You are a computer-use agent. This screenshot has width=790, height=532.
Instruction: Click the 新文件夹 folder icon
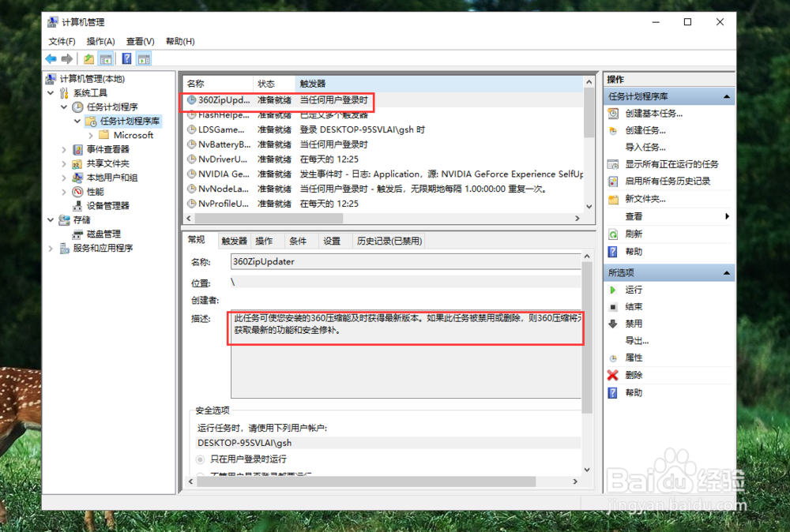coord(613,200)
